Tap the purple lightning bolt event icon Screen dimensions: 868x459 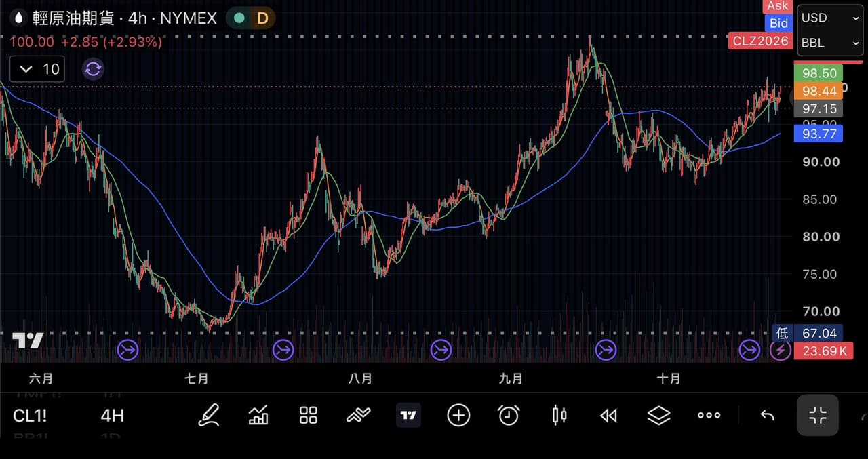[780, 350]
